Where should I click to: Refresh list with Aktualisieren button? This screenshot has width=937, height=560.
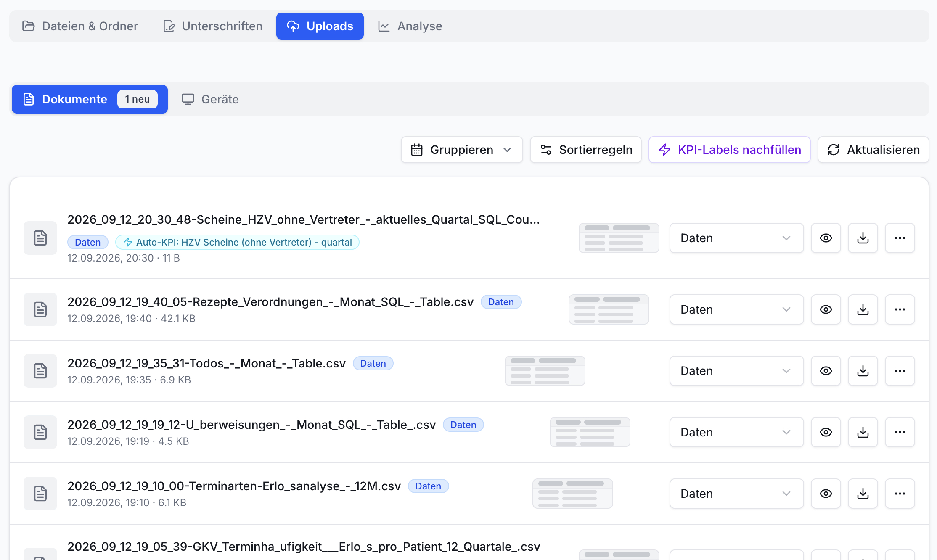[x=873, y=150]
